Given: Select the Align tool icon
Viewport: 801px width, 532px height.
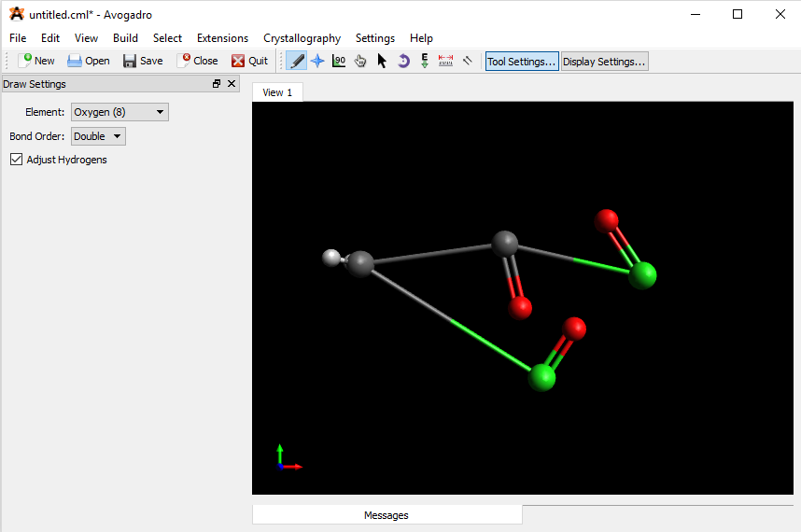Looking at the screenshot, I should point(467,61).
